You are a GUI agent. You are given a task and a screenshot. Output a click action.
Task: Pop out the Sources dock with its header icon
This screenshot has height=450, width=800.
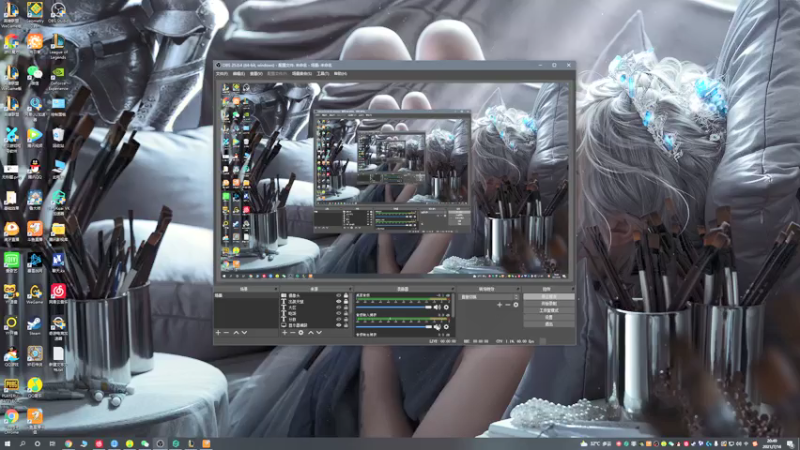tap(351, 289)
